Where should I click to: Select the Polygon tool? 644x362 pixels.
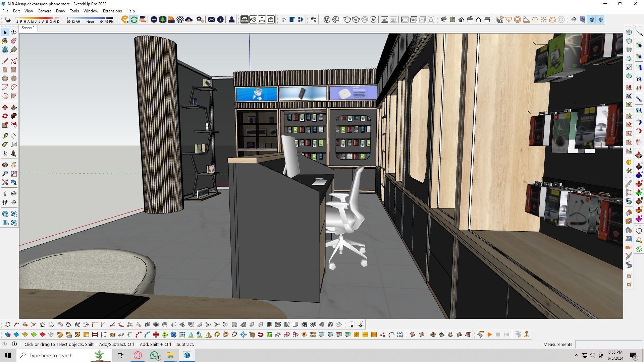[14, 78]
